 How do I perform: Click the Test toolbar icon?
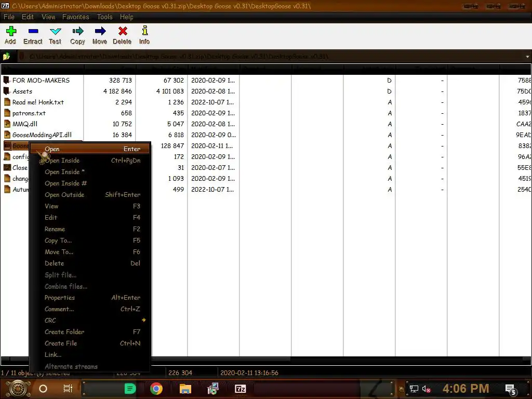(x=55, y=35)
